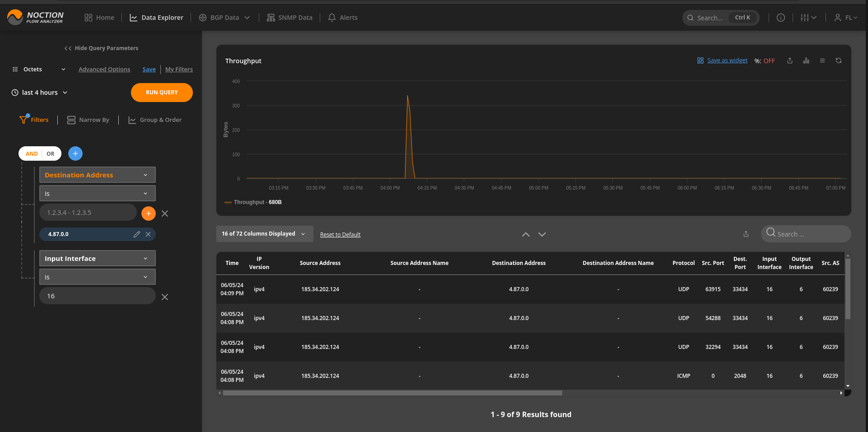Switch to the Narrow By tab

[88, 120]
